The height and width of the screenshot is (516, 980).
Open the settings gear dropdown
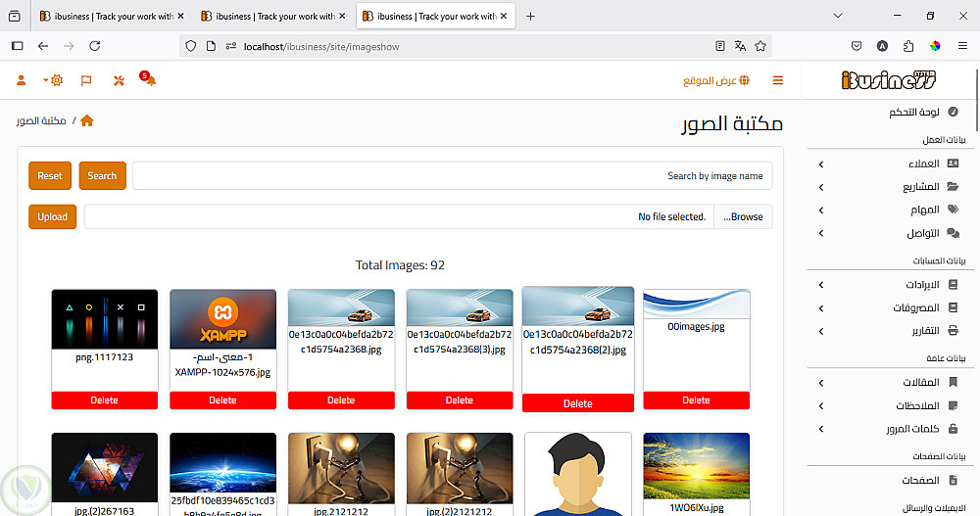54,80
